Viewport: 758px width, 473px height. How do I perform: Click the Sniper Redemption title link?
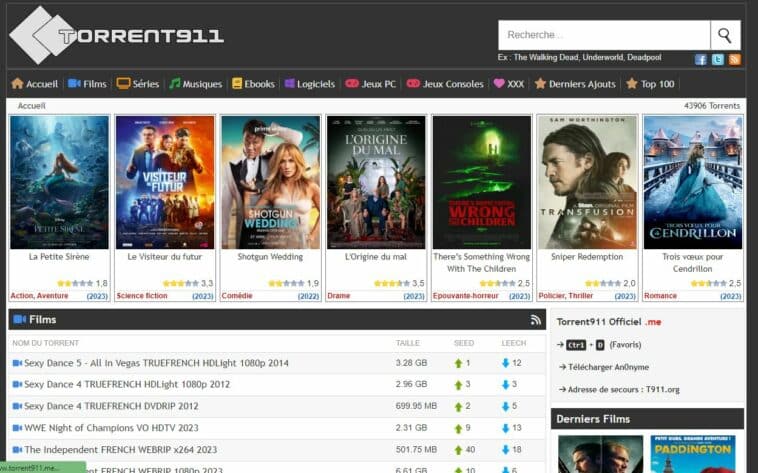587,257
